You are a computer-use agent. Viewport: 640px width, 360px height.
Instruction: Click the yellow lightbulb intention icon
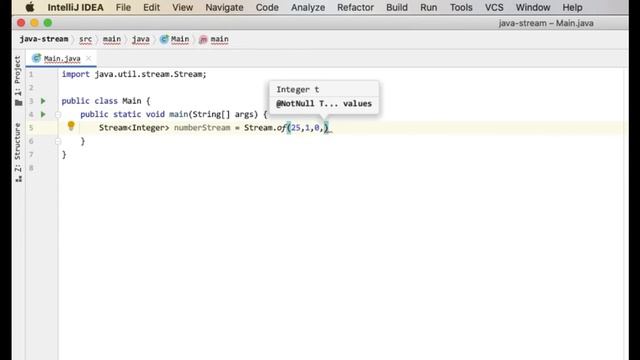(x=71, y=126)
